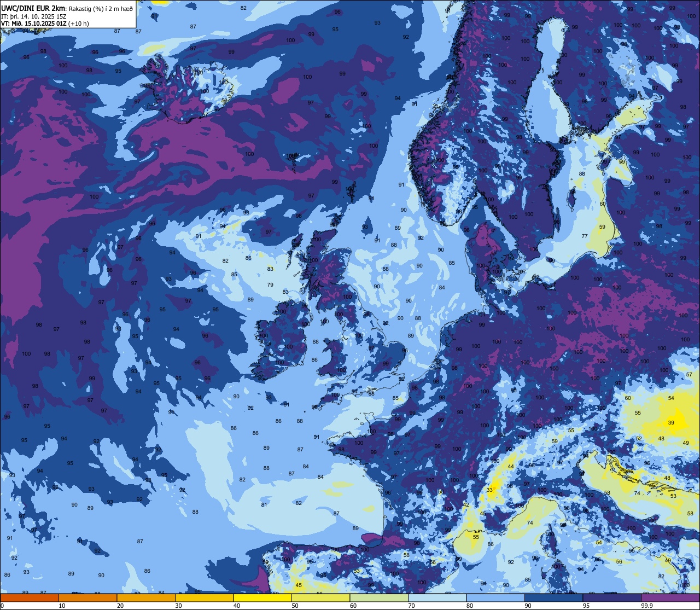Click the humidity value 42 on the map
This screenshot has width=700, height=610.
click(466, 504)
